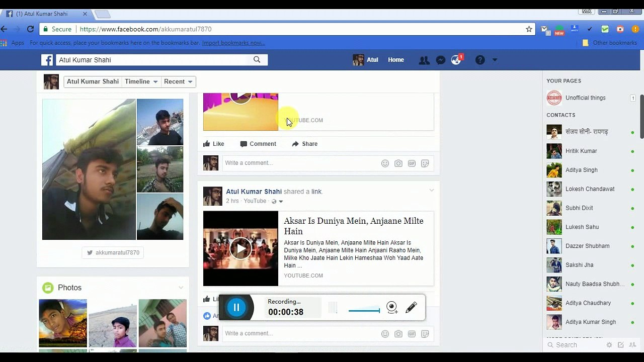Click the search magnifier in Facebook search

[257, 60]
